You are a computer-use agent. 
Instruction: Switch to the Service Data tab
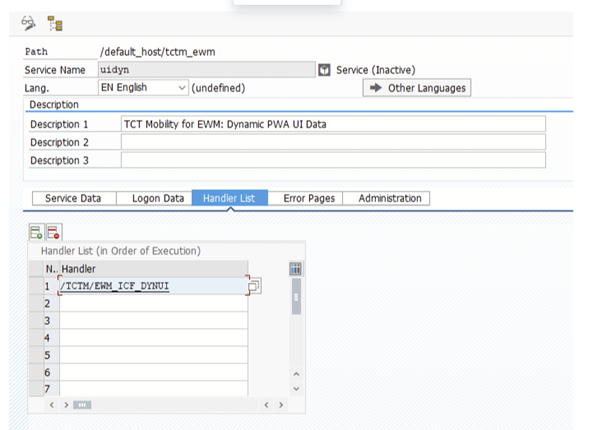tap(73, 198)
